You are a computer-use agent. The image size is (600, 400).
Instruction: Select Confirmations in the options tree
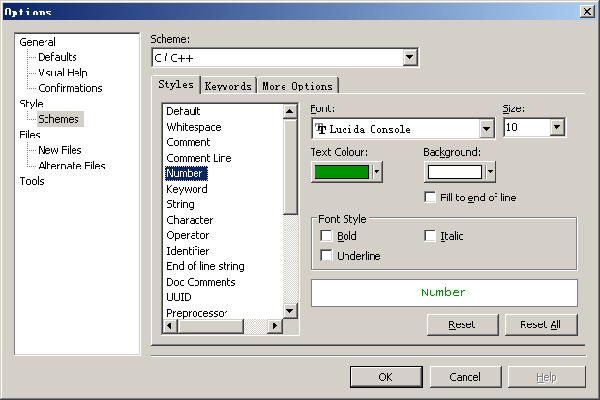pyautogui.click(x=70, y=88)
